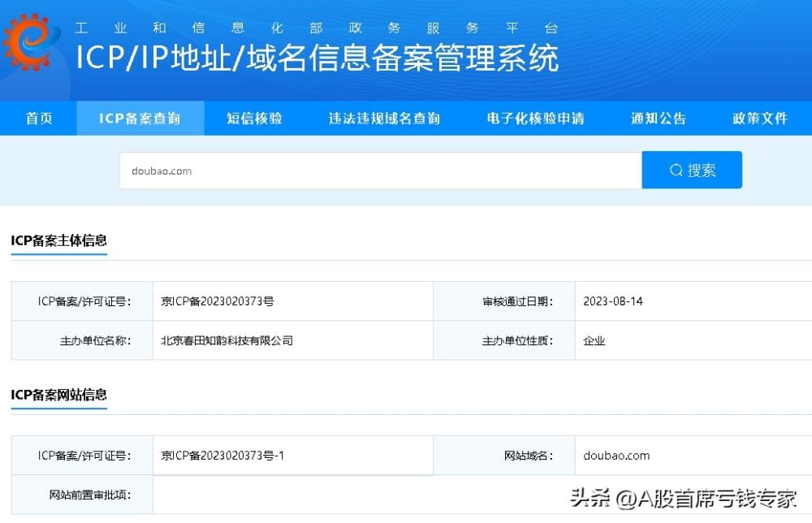Select the entry 京ICP备2023020373号-1
Screen dimensions: 812x523
coord(224,455)
